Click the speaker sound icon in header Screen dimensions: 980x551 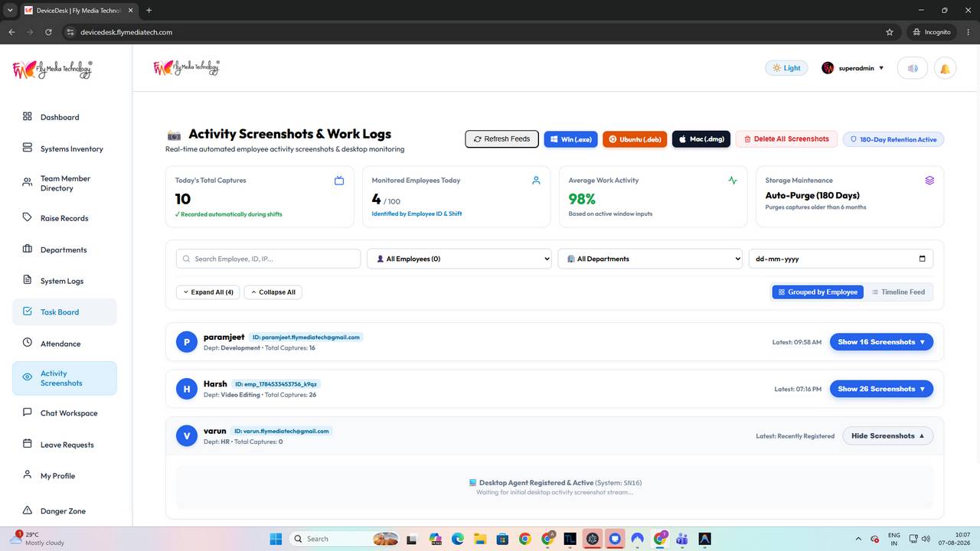click(x=913, y=68)
